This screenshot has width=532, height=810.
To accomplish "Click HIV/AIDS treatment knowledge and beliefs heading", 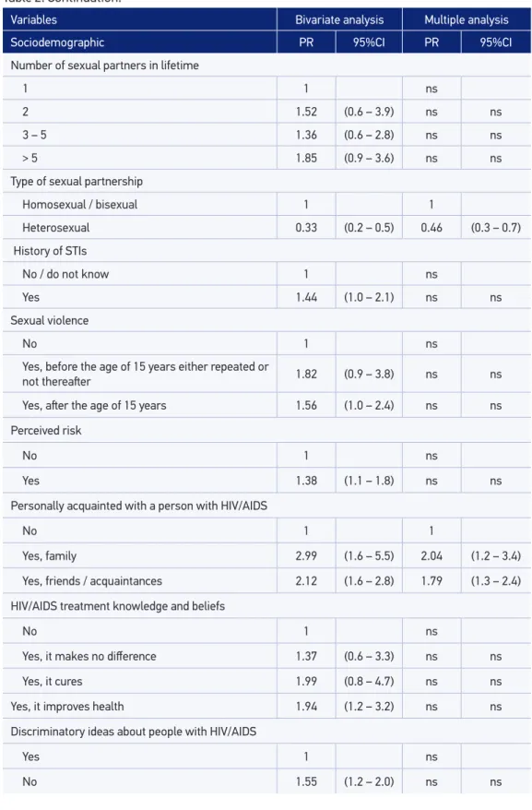I will click(x=118, y=606).
